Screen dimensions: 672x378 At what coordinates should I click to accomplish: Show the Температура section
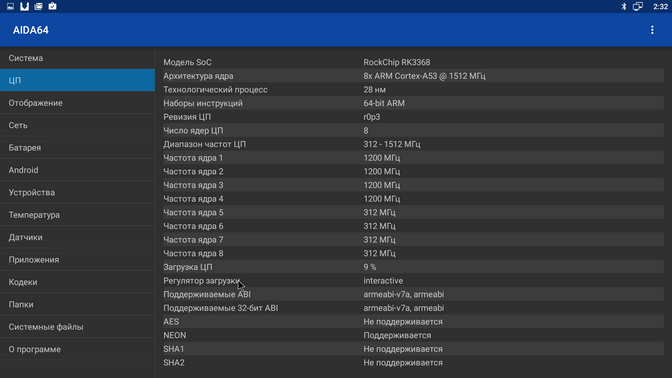point(77,215)
